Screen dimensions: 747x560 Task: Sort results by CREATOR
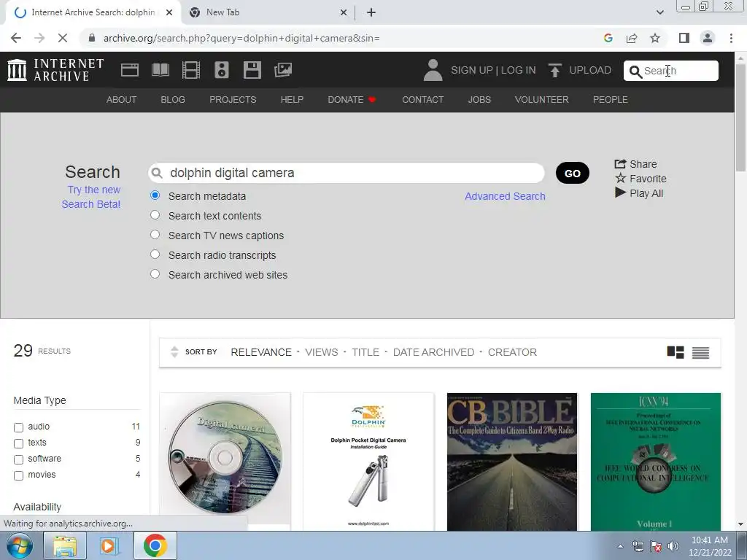[512, 352]
